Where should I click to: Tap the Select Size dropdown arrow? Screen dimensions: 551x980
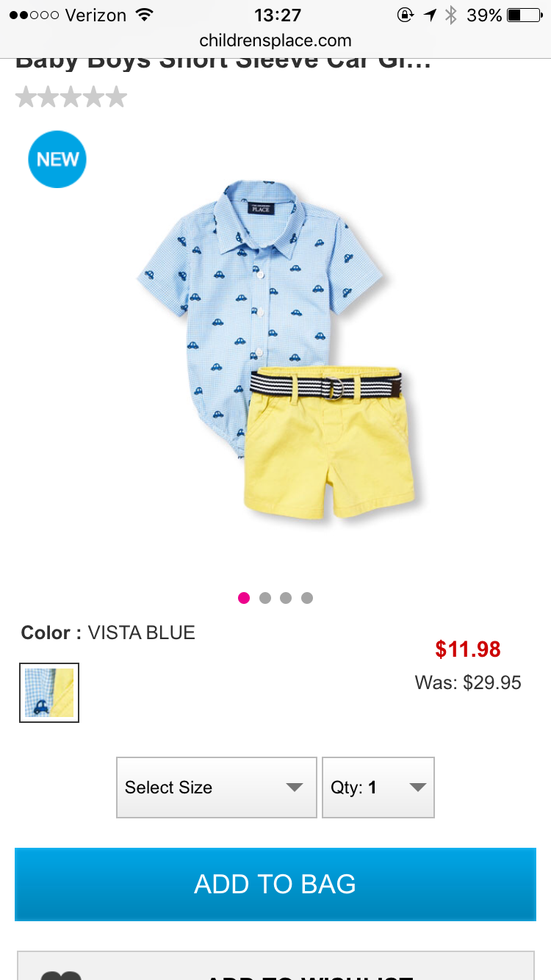295,788
